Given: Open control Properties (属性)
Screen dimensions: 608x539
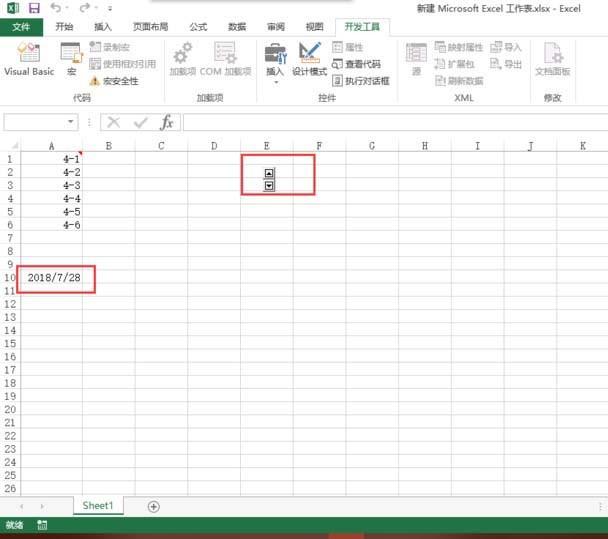Looking at the screenshot, I should (x=348, y=47).
